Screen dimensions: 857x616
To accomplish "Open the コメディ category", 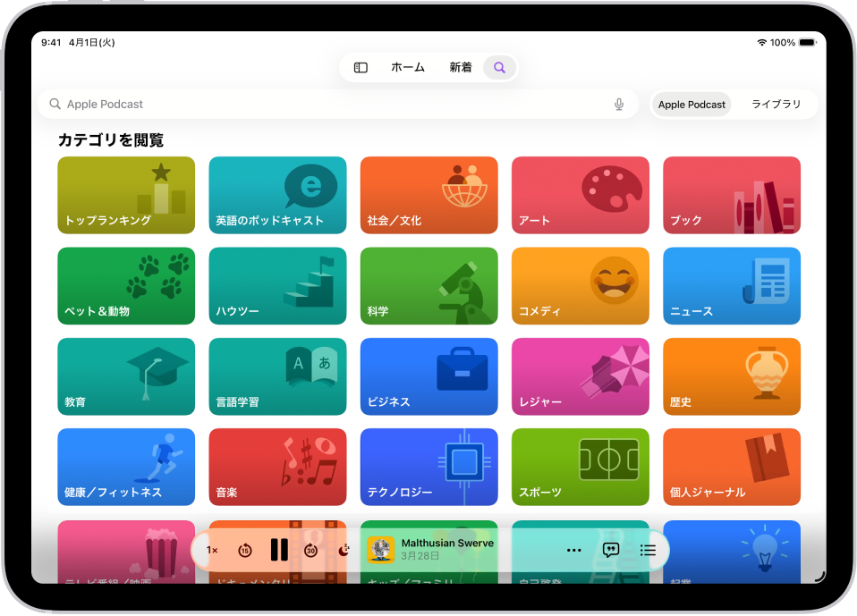I will (580, 286).
